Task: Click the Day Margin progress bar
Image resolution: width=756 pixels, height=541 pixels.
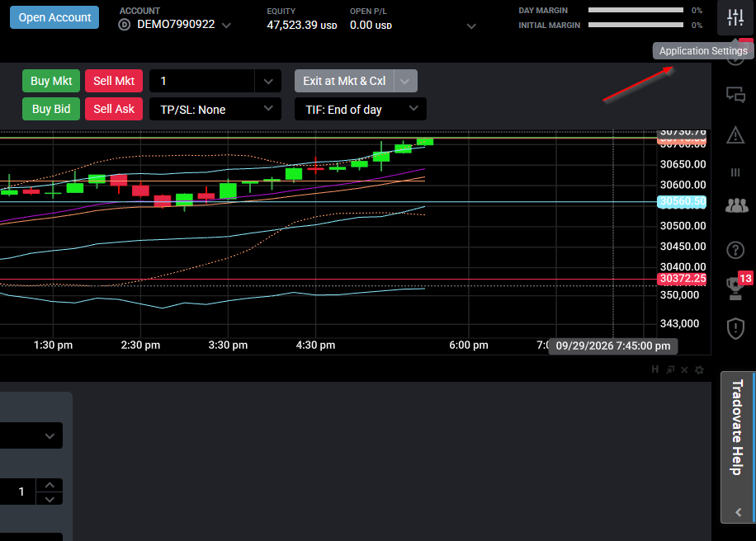Action: [x=636, y=10]
